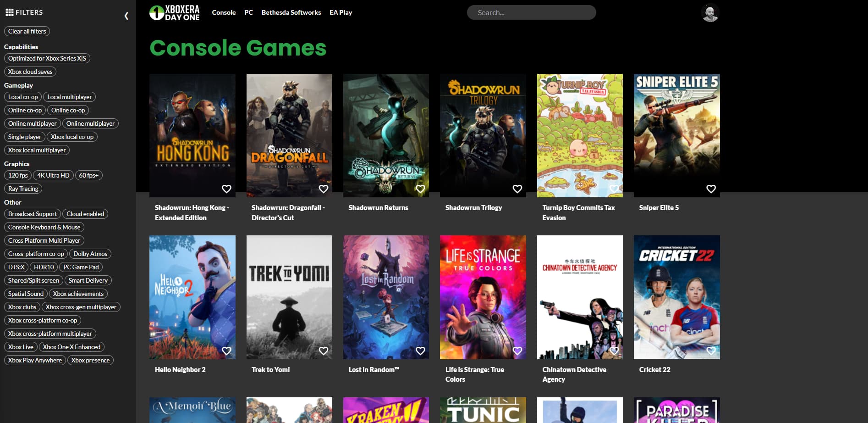Favorite Hello Neighbor 2 with heart icon
Screen dimensions: 868x423
226,351
